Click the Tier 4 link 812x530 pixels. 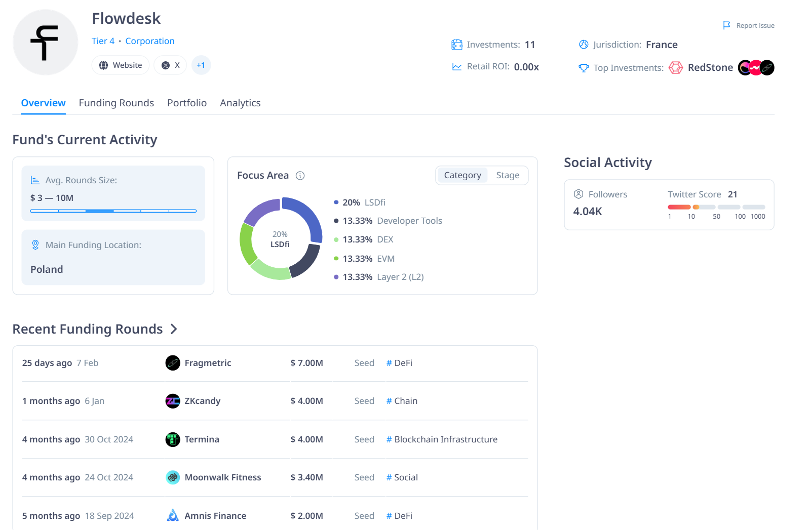pyautogui.click(x=103, y=41)
